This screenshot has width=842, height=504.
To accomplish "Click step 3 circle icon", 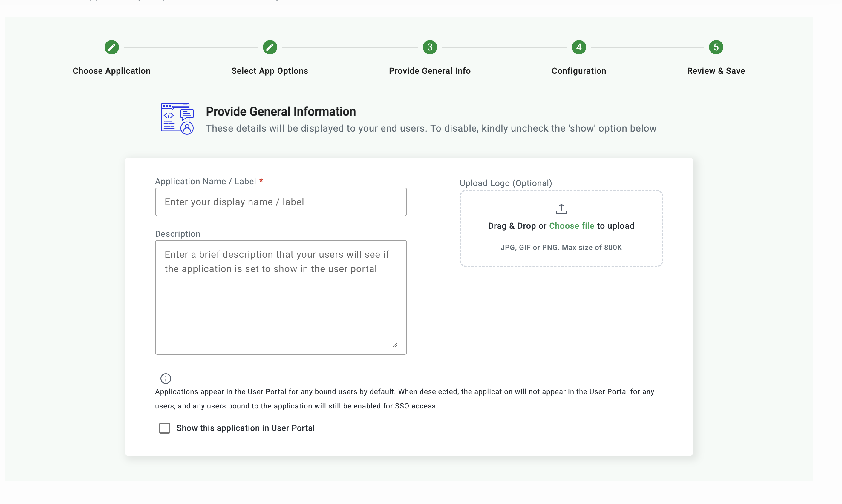I will click(429, 47).
